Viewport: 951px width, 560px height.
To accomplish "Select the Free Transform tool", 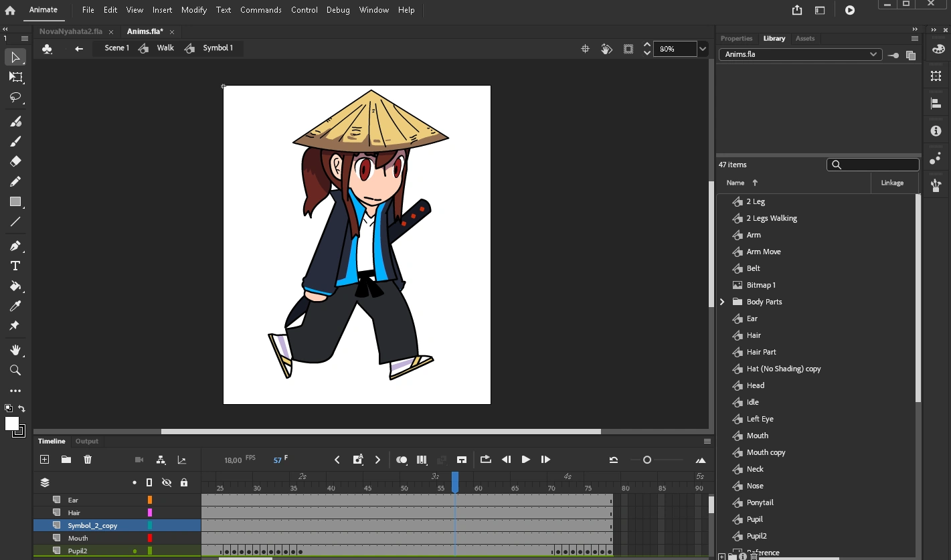I will pos(15,78).
